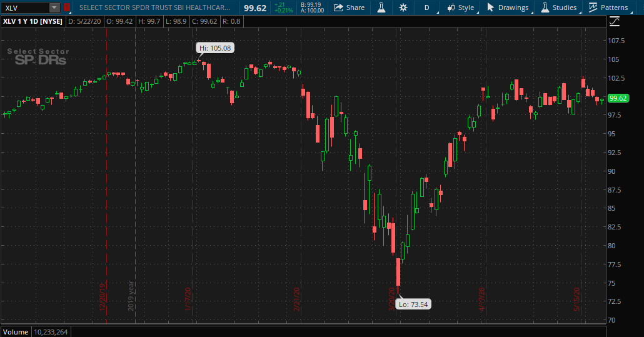Click the 5/15/20 expiration date marker
The width and height of the screenshot is (644, 337).
577,299
